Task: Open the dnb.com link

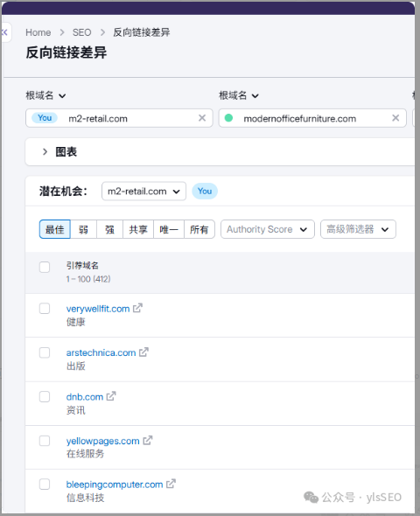Action: [x=85, y=397]
